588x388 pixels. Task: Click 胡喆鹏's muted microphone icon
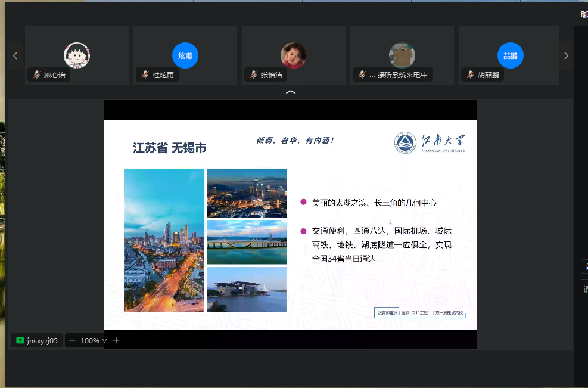pos(471,75)
